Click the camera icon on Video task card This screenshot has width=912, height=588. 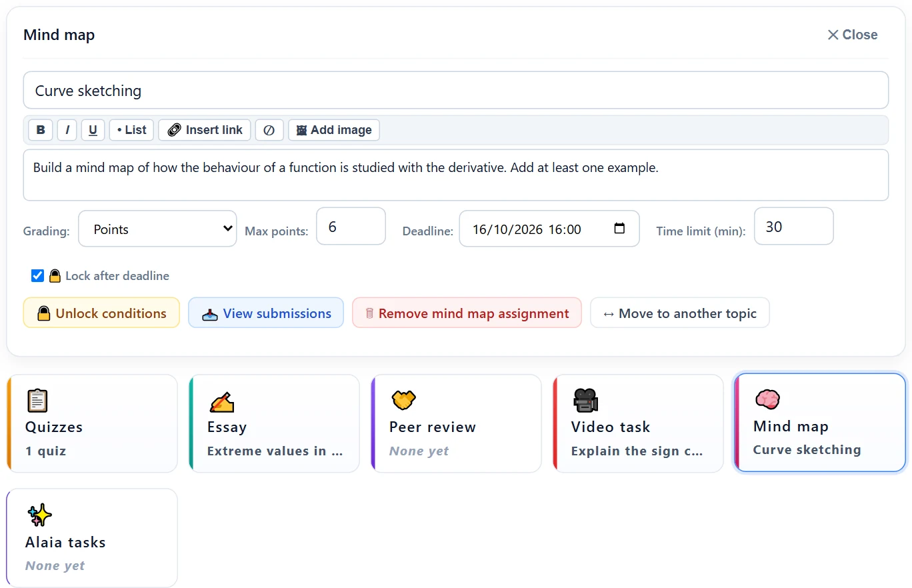585,401
